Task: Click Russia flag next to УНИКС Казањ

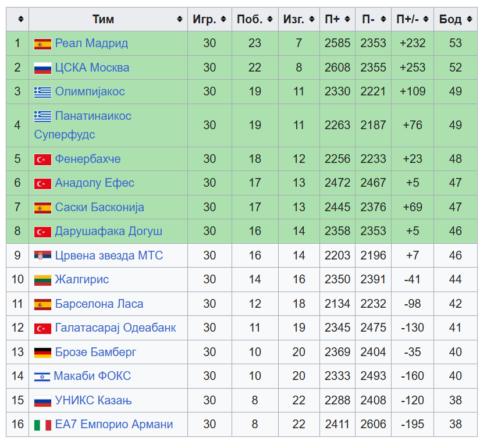Action: tap(42, 401)
